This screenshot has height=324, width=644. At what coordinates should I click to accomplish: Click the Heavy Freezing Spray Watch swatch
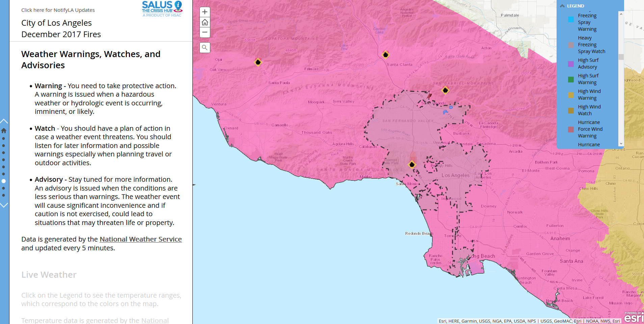tap(571, 45)
